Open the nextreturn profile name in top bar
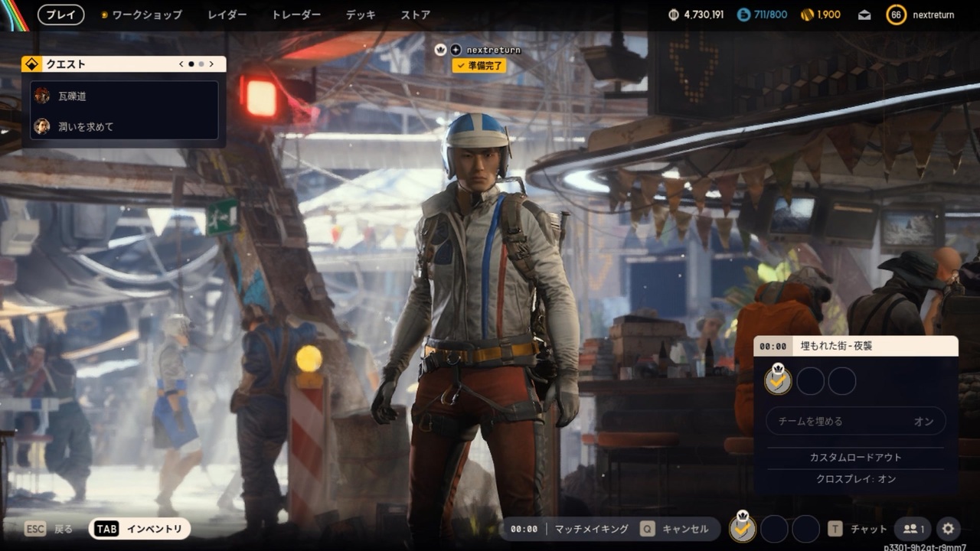 click(933, 15)
